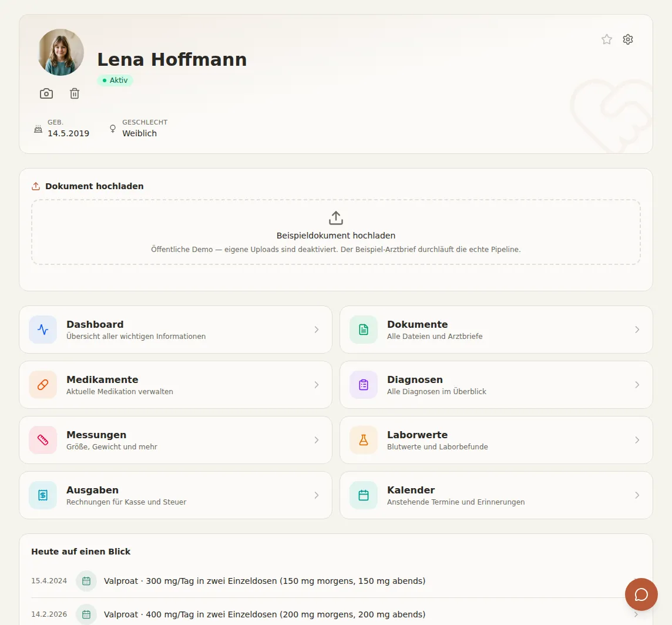This screenshot has width=672, height=625.
Task: Click the Laborwerte flask icon
Action: (364, 440)
